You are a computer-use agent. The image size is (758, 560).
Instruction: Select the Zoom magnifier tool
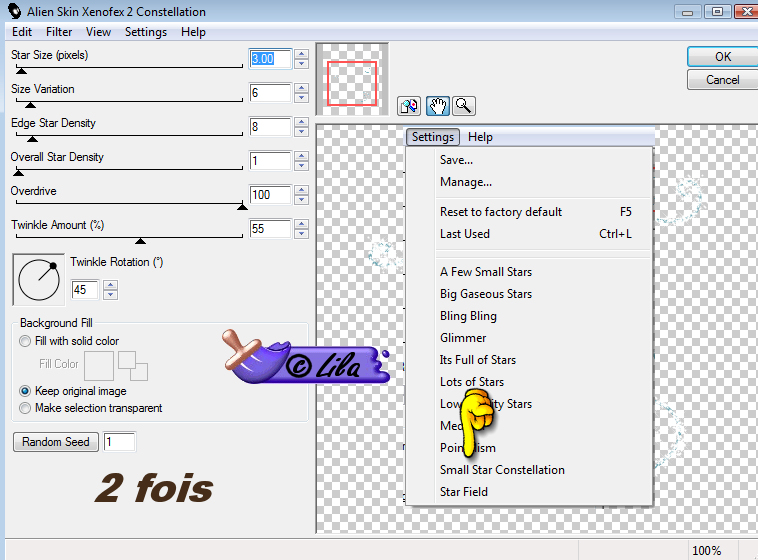464,106
